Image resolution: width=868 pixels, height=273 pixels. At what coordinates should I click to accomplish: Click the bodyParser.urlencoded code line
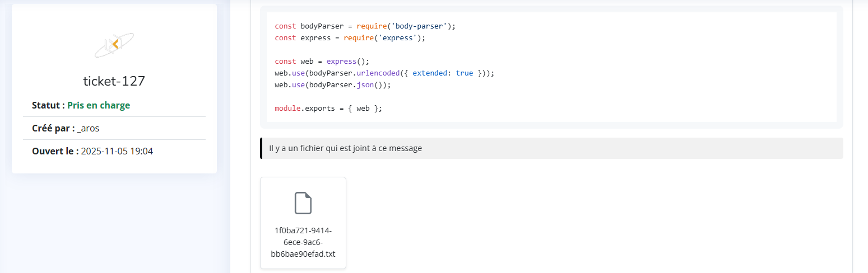pos(384,73)
